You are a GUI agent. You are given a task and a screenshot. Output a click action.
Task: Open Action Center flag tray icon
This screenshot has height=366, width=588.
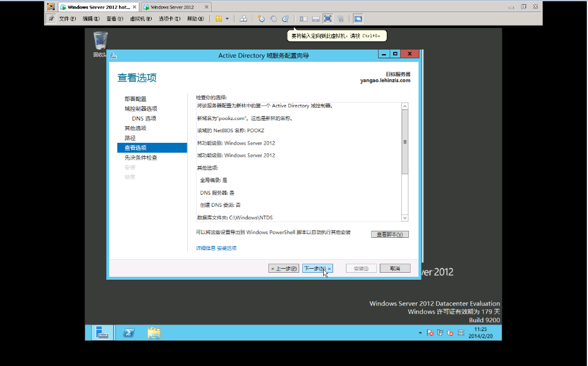point(430,333)
